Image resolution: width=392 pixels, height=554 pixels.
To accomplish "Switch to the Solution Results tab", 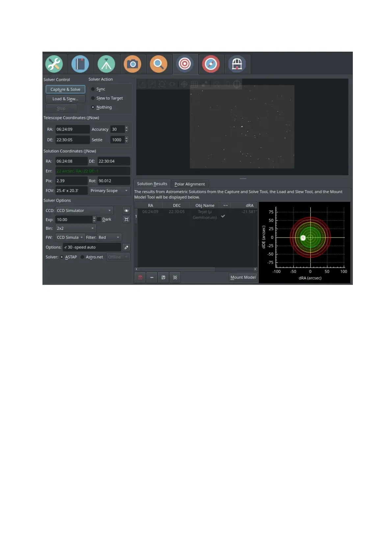I will tap(152, 184).
